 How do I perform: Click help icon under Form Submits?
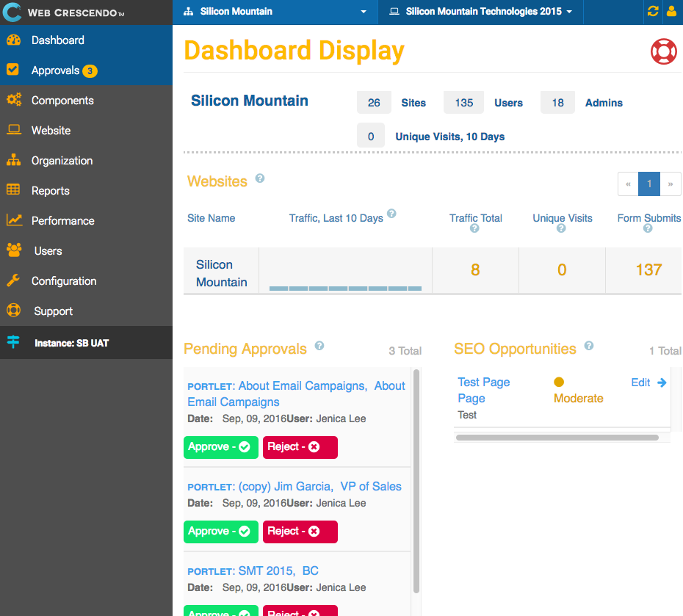pyautogui.click(x=648, y=228)
